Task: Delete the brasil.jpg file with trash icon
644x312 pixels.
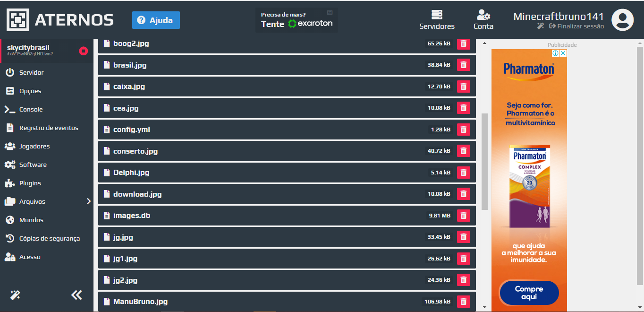Action: (464, 65)
